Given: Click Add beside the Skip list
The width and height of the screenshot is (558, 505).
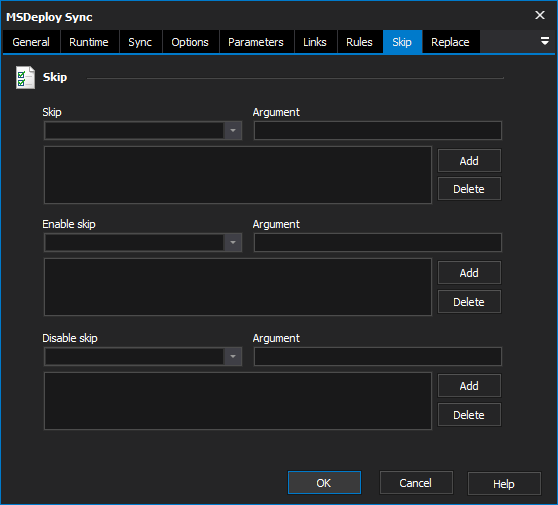Looking at the screenshot, I should click(x=469, y=161).
